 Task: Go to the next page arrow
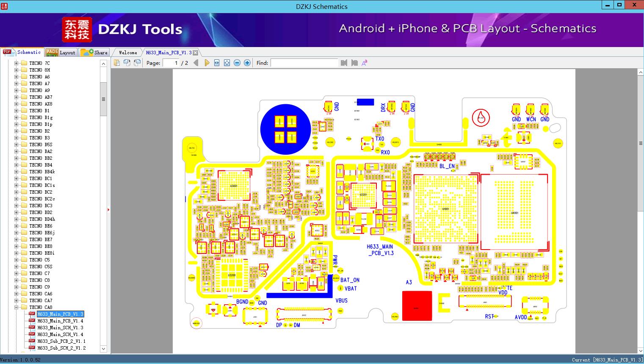tap(207, 63)
